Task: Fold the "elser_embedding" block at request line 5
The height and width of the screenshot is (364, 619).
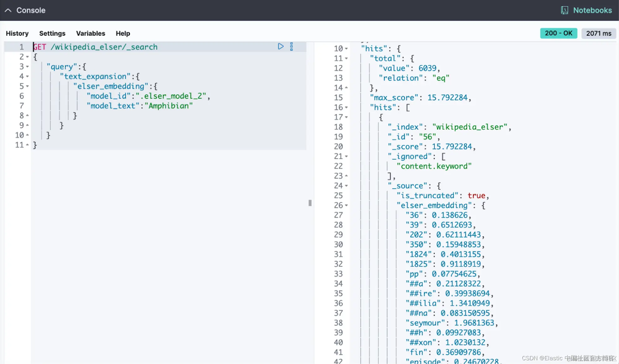Action: (28, 86)
